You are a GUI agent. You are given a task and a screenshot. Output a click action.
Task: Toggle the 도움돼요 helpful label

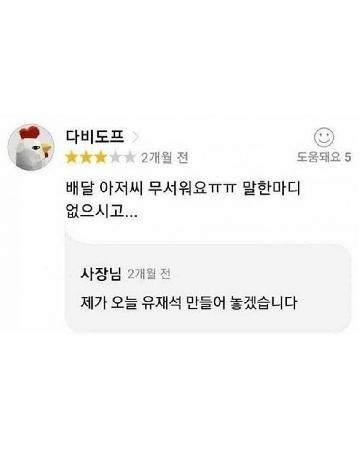coord(319,157)
